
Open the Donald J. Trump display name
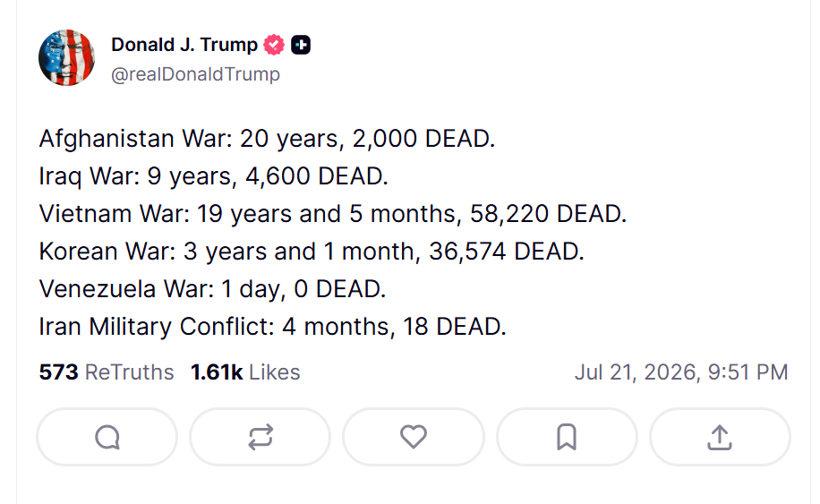coord(184,45)
